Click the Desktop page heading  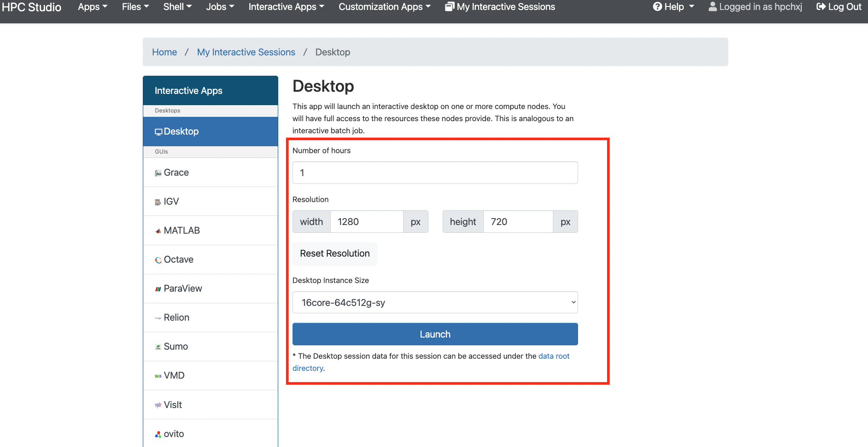click(323, 86)
